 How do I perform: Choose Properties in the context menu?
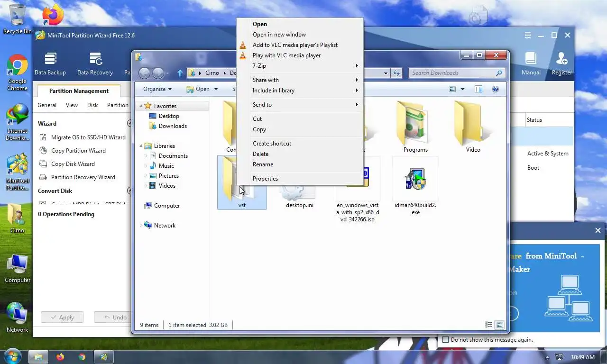point(300,179)
